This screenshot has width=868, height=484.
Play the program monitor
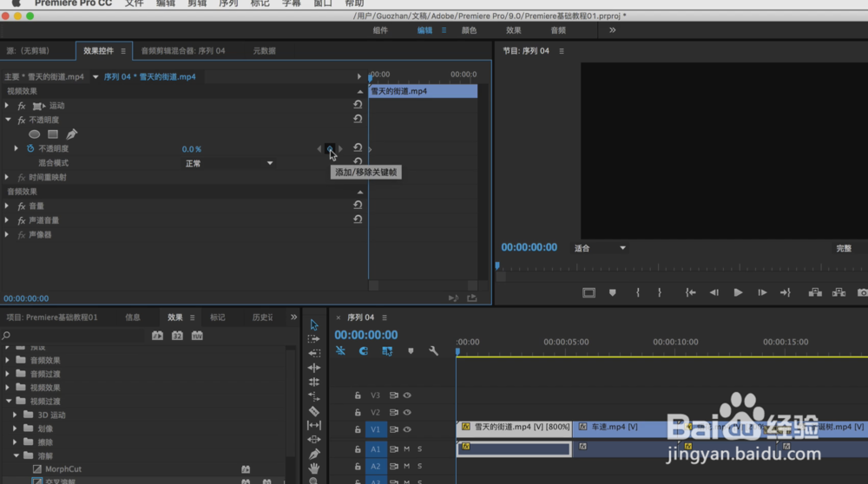point(738,292)
